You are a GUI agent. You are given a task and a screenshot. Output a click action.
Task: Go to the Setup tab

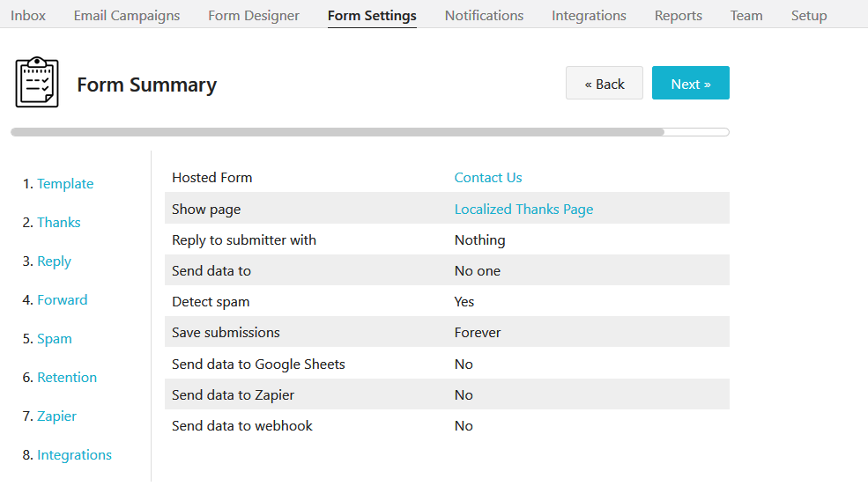tap(809, 16)
